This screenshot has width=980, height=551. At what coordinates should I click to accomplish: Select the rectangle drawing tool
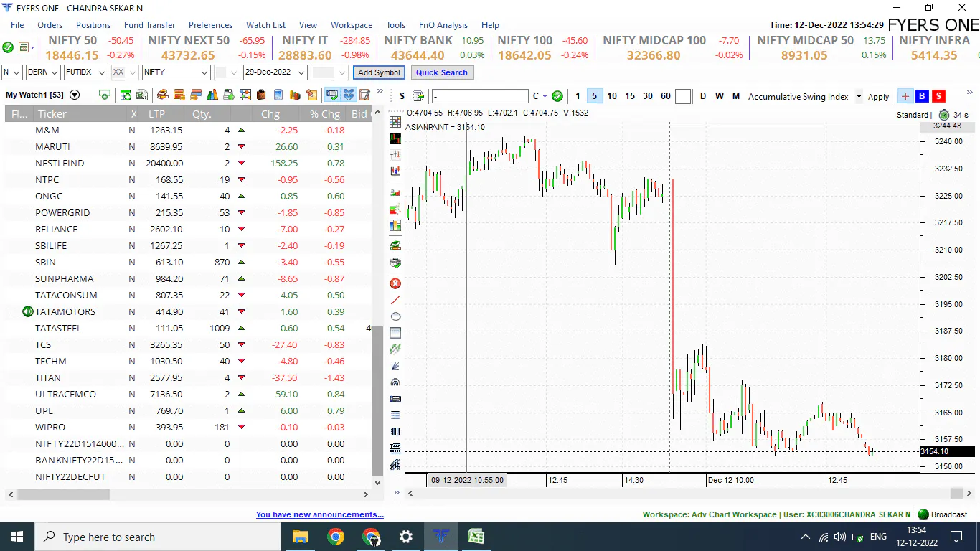point(395,333)
